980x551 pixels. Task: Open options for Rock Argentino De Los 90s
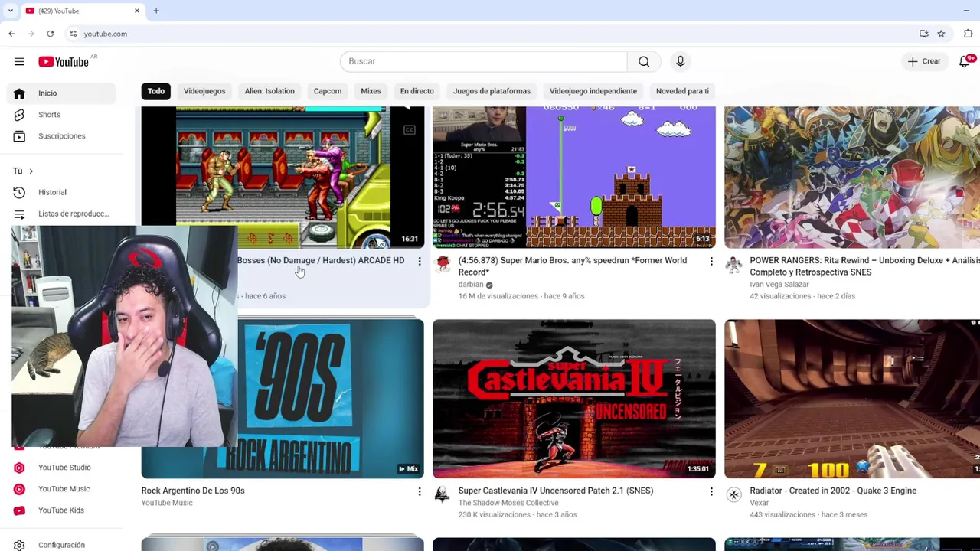click(x=420, y=491)
